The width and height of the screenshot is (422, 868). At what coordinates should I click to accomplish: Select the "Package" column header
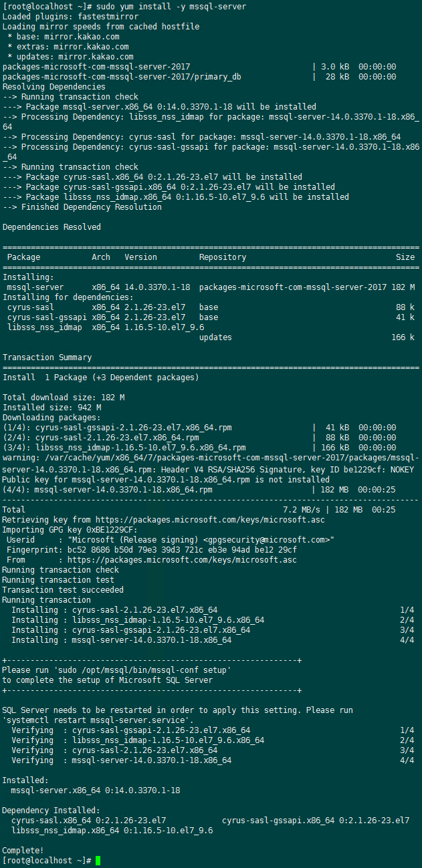click(23, 257)
